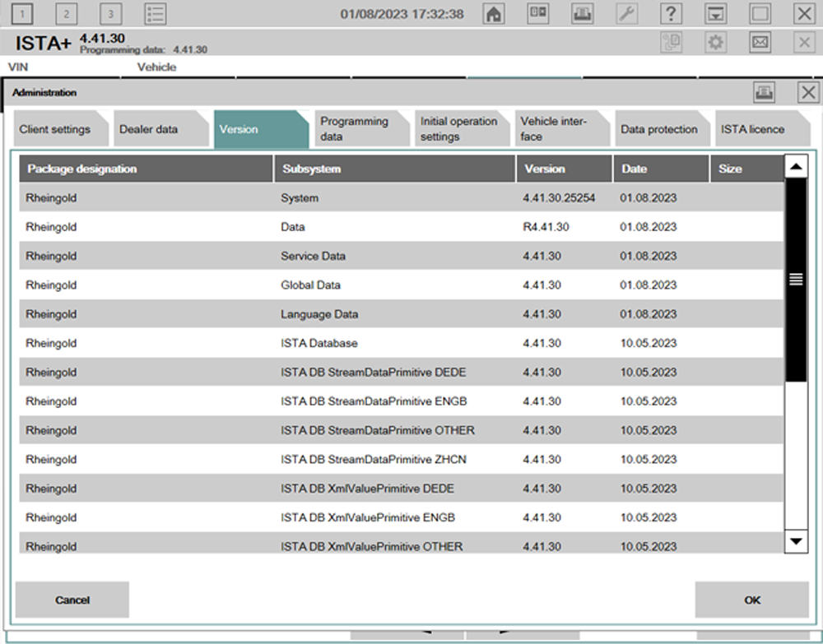Image resolution: width=823 pixels, height=644 pixels.
Task: Open Vehicle interface tab
Action: click(561, 129)
